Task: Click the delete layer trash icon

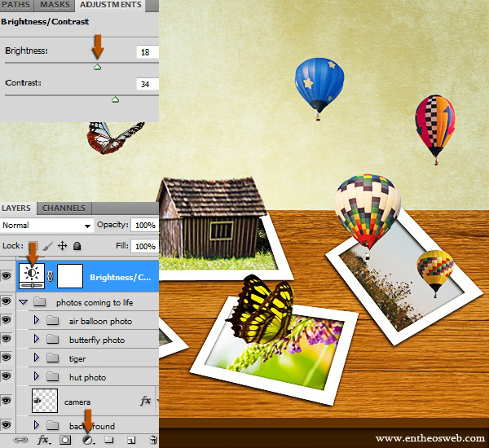Action: click(153, 440)
